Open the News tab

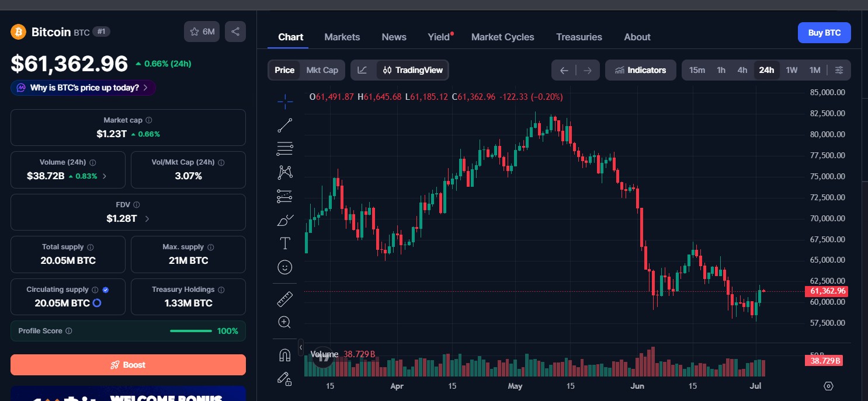tap(394, 37)
